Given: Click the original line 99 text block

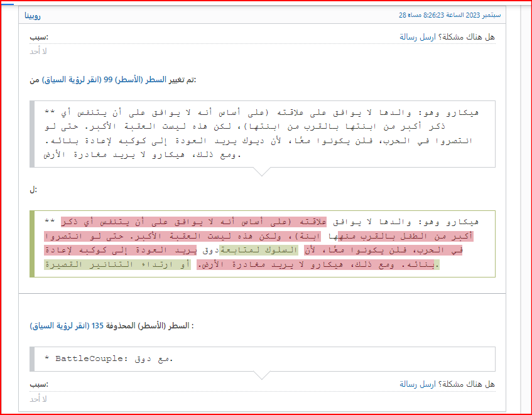Looking at the screenshot, I should click(x=262, y=134).
